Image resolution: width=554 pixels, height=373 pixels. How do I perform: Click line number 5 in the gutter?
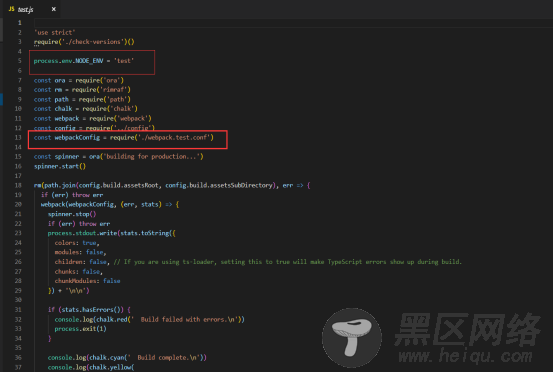coord(20,61)
